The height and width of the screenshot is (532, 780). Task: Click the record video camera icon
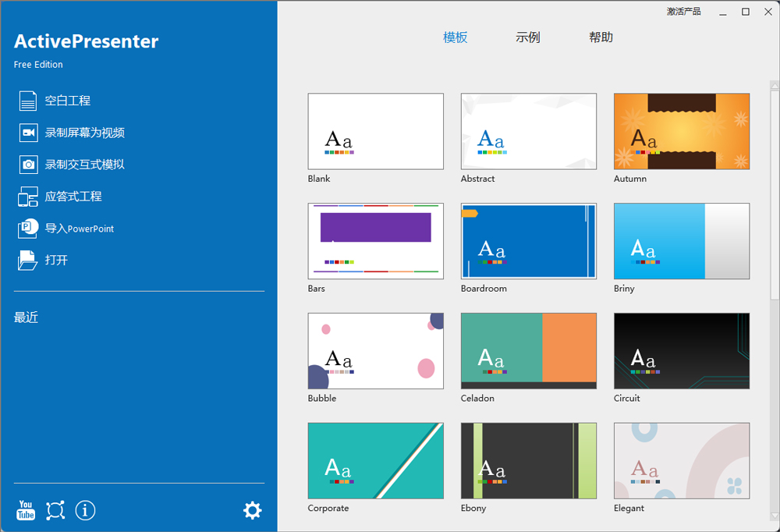point(28,133)
